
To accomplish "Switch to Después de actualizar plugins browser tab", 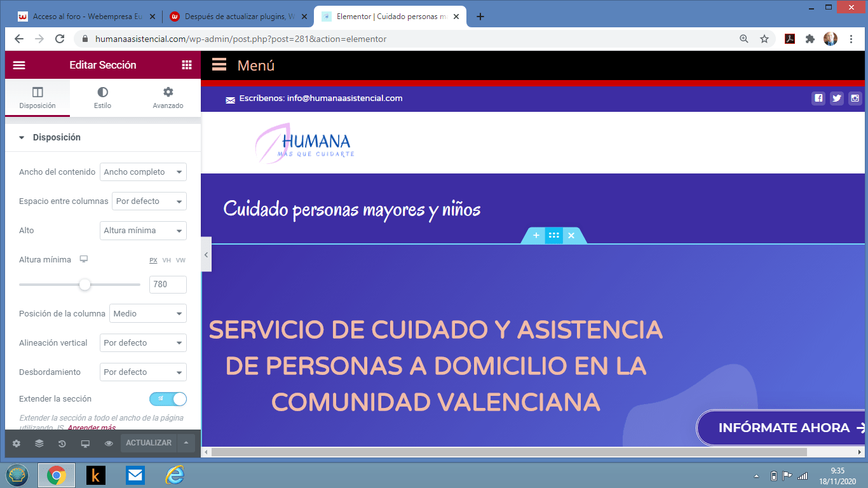I will click(238, 17).
